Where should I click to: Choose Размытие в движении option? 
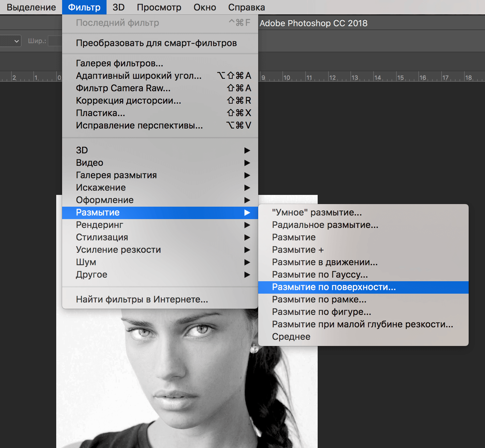[325, 262]
